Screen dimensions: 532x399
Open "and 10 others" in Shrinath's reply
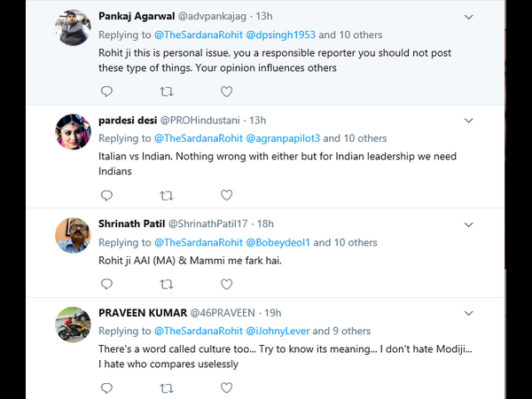click(352, 242)
